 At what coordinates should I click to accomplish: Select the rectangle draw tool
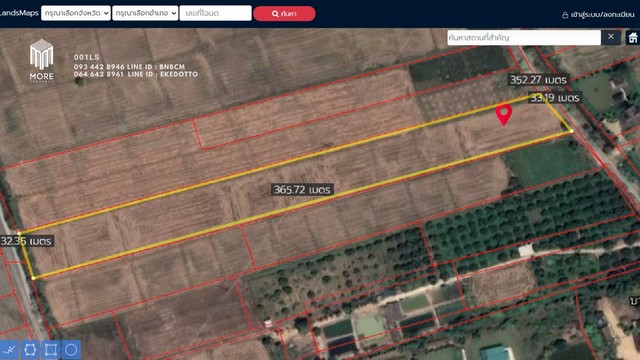(x=51, y=350)
